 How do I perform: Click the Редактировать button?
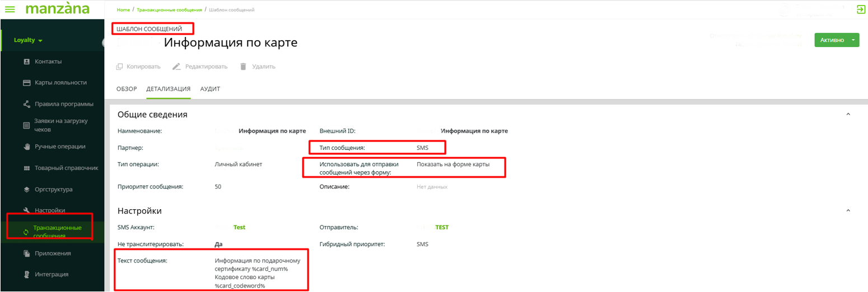[200, 67]
